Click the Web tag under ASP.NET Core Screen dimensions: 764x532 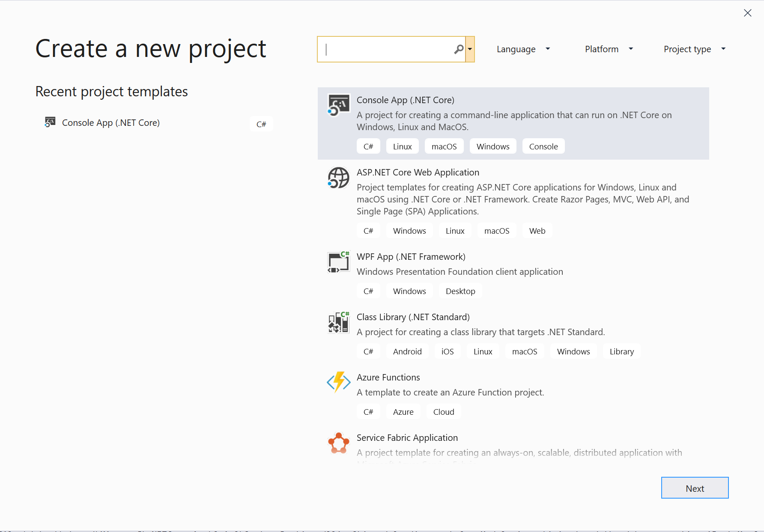pos(537,231)
